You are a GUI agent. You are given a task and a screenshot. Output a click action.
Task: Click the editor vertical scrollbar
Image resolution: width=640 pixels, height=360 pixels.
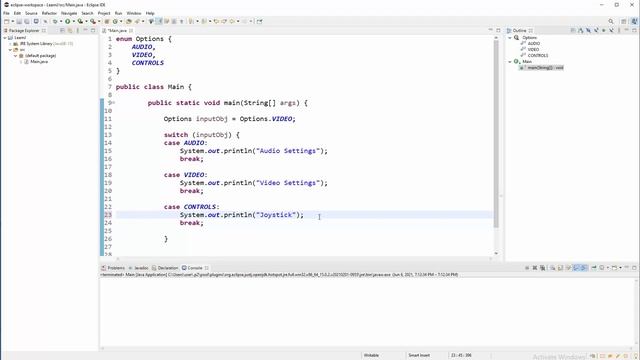pyautogui.click(x=496, y=133)
